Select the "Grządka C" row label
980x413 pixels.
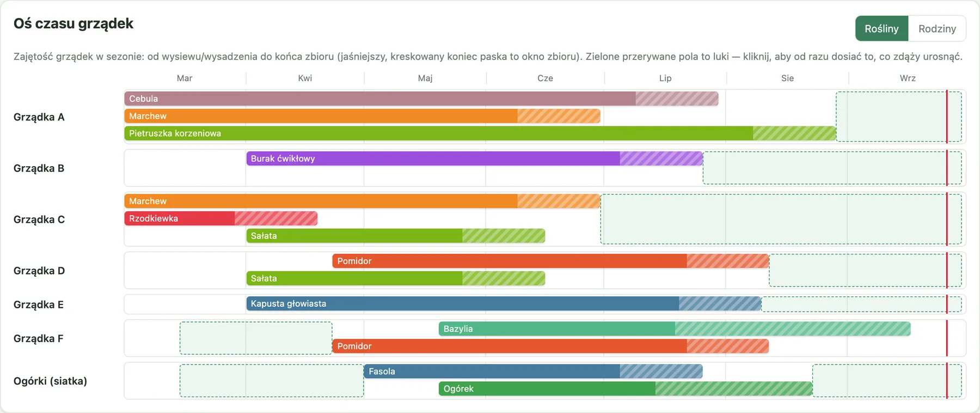pos(39,220)
